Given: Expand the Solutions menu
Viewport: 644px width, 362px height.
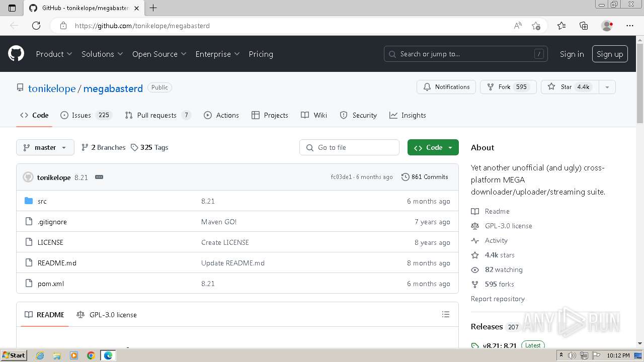Looking at the screenshot, I should click(102, 54).
